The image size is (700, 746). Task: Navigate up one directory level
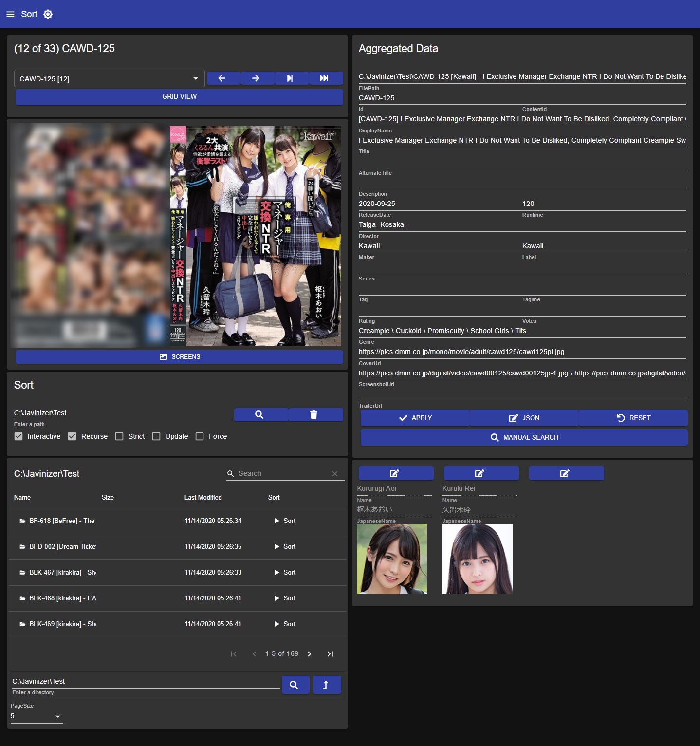(x=327, y=685)
